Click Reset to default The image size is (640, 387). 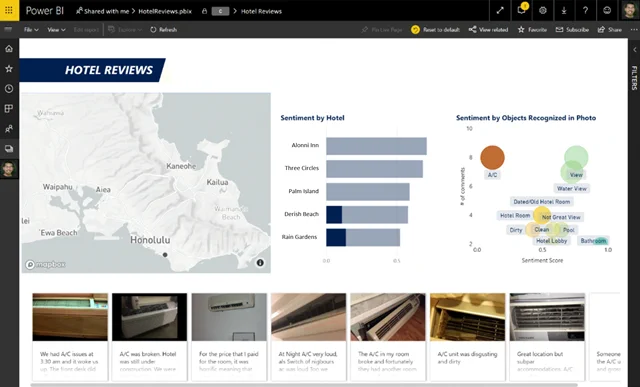point(436,30)
